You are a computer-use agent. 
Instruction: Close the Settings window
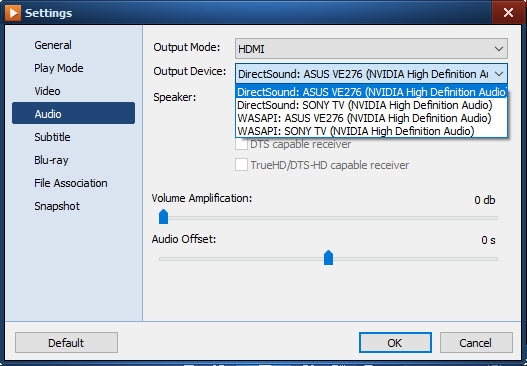(x=509, y=13)
